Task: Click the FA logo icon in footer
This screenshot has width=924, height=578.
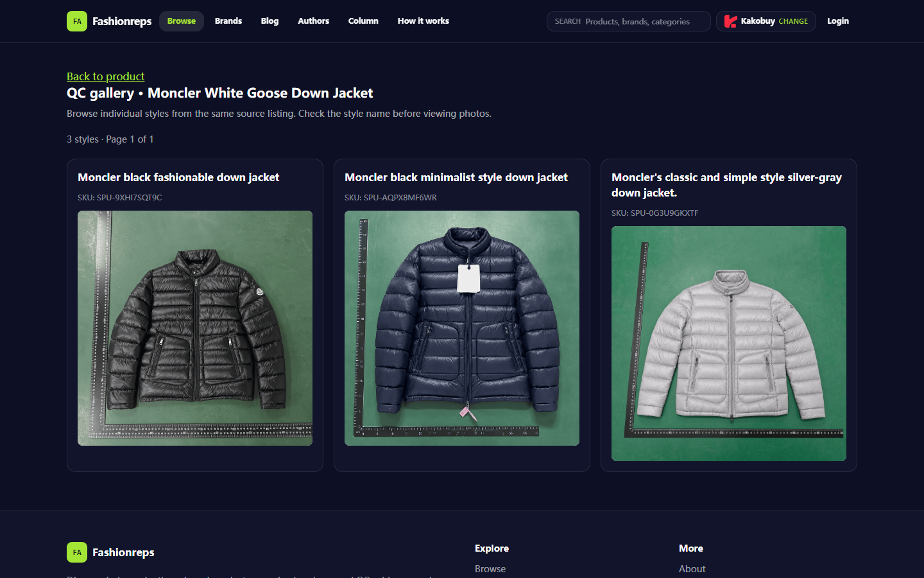Action: point(77,552)
